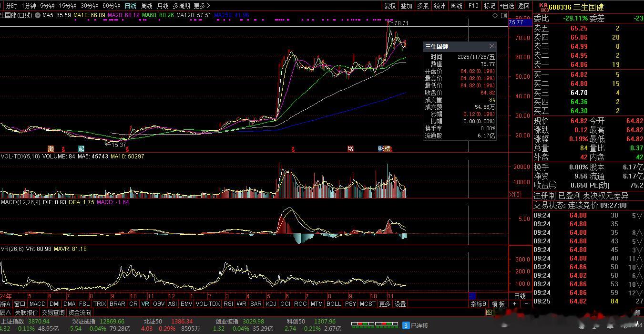Open the 窗口 menu in the indicator bar
Image resolution: width=644 pixels, height=334 pixels.
20,304
